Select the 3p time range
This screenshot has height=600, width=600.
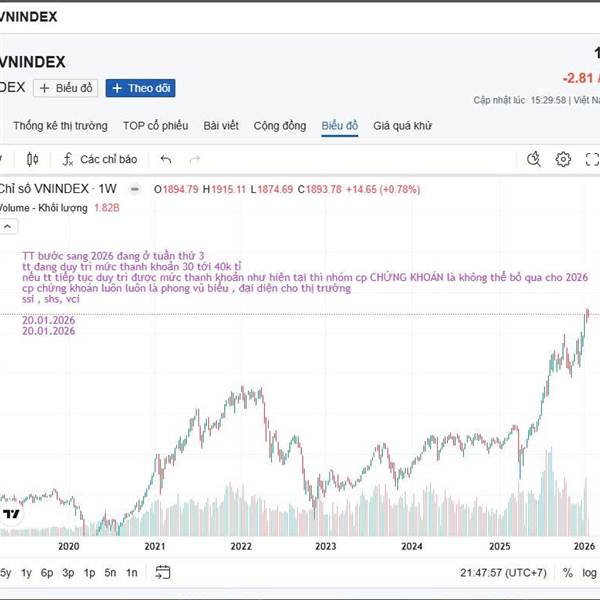(x=68, y=573)
